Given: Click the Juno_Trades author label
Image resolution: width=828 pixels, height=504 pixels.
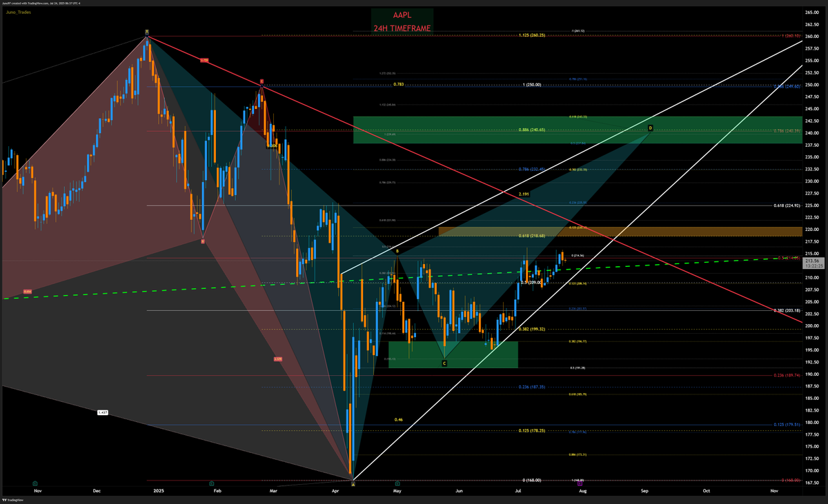Looking at the screenshot, I should [19, 12].
